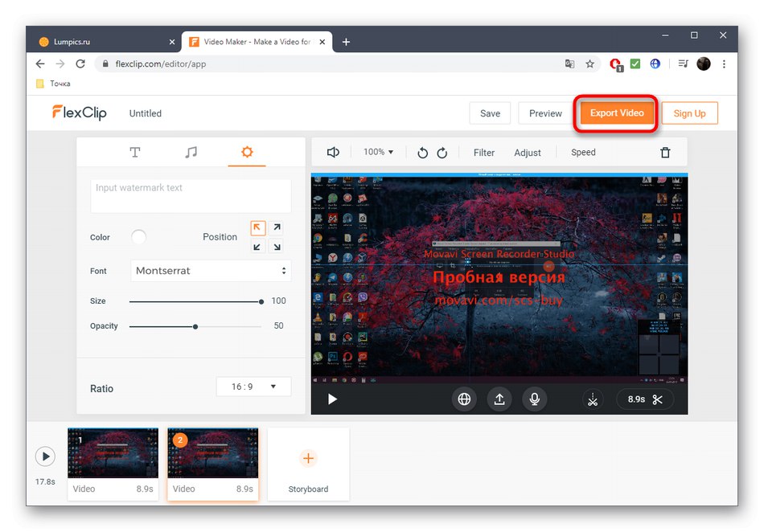Open the 16:9 ratio dropdown
Image resolution: width=764 pixels, height=532 pixels.
(x=253, y=387)
